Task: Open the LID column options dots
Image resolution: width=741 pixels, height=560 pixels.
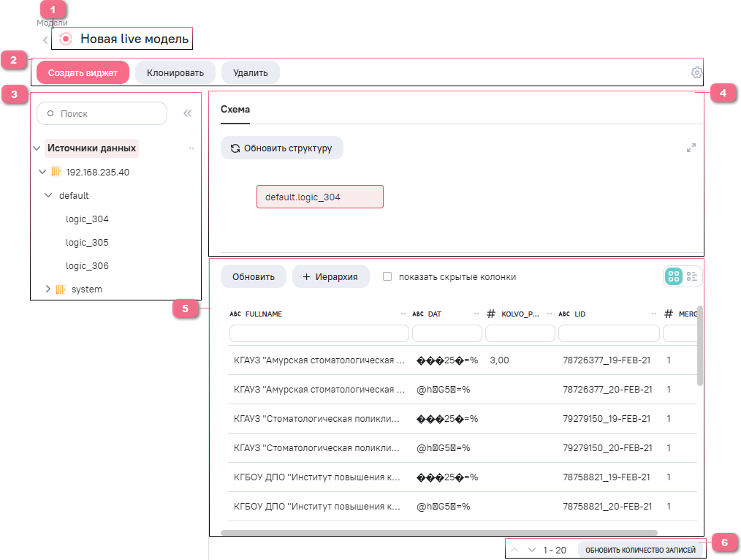Action: point(654,314)
